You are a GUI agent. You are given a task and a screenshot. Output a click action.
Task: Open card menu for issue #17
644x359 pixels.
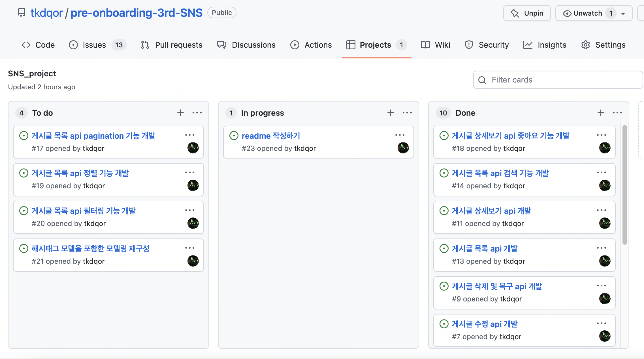190,135
